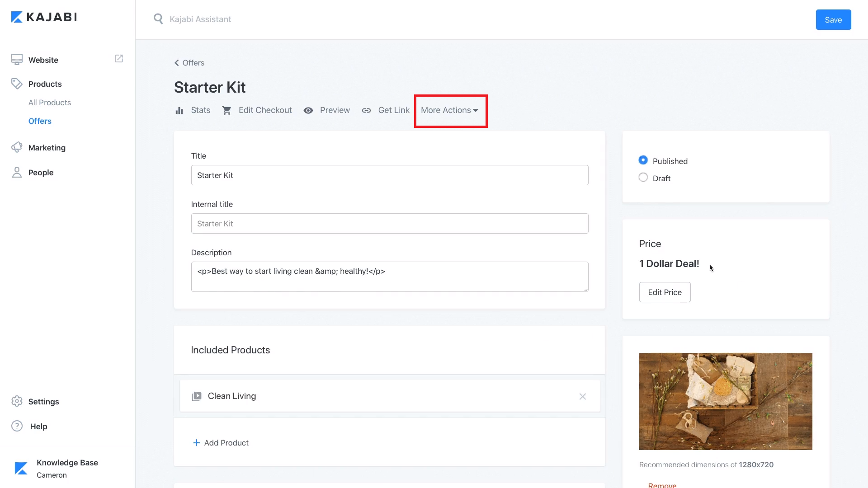Viewport: 868px width, 488px height.
Task: Click the Products tag icon
Action: tap(17, 84)
